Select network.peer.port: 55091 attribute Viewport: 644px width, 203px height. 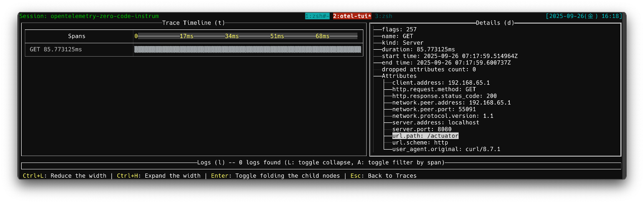(434, 110)
